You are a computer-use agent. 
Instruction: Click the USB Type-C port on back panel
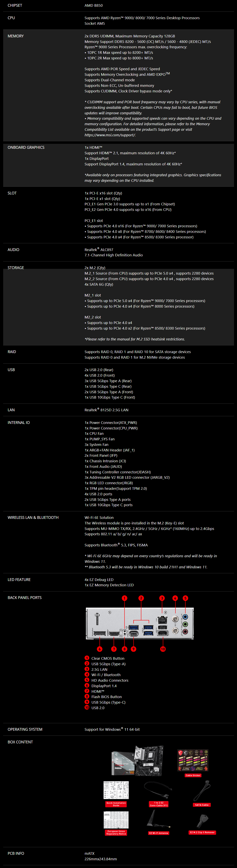coord(134,634)
